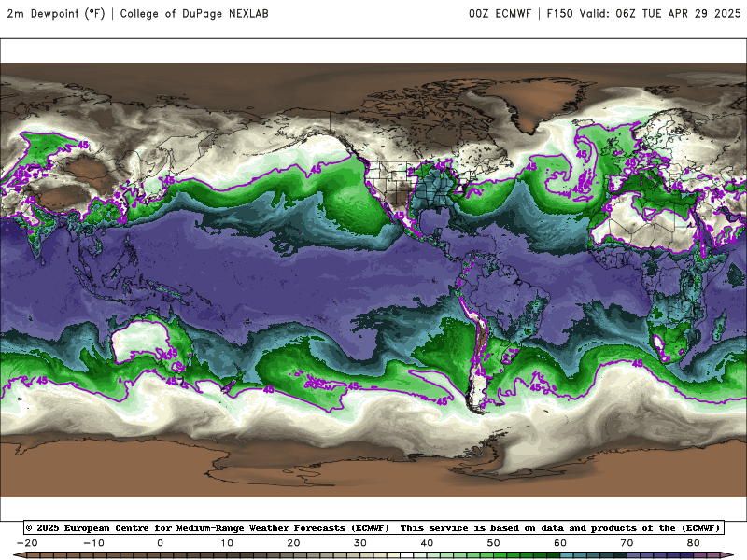Screen dimensions: 747x560
Task: Click the '2m Dewpoint (°F)' title text
Action: [56, 14]
